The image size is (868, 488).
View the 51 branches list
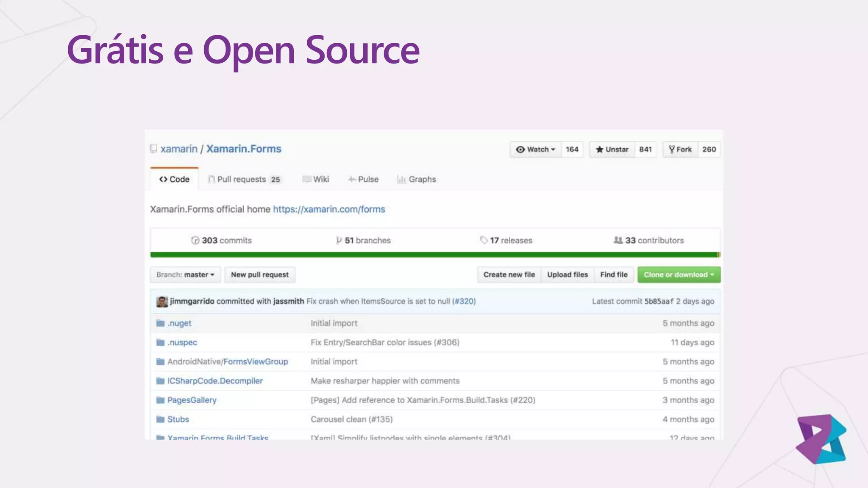[x=363, y=240]
